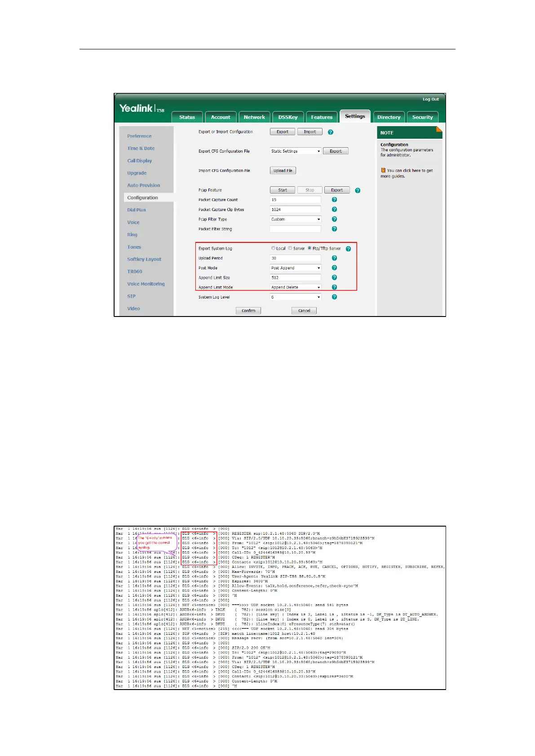The width and height of the screenshot is (535, 756).
Task: Open Call Display settings
Action: coord(140,161)
